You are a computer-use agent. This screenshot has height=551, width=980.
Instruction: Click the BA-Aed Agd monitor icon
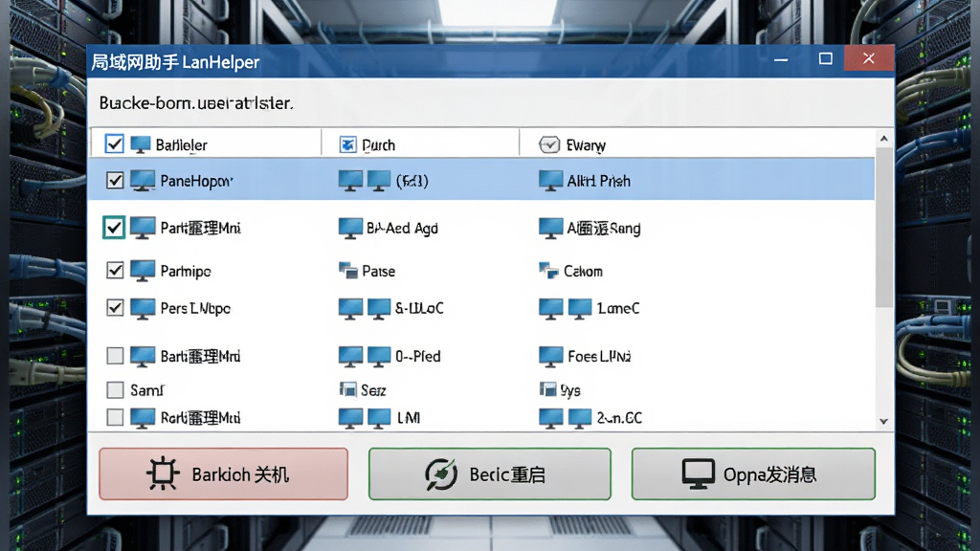pyautogui.click(x=350, y=228)
